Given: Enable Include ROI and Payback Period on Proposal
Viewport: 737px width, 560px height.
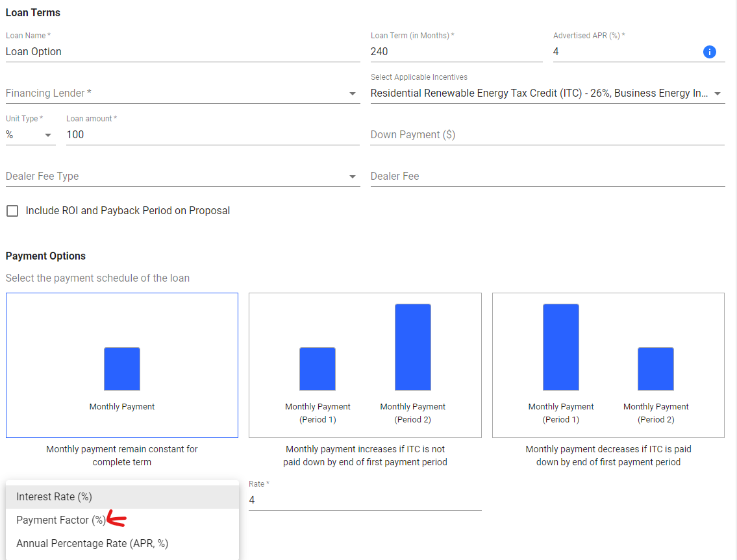Looking at the screenshot, I should point(12,210).
